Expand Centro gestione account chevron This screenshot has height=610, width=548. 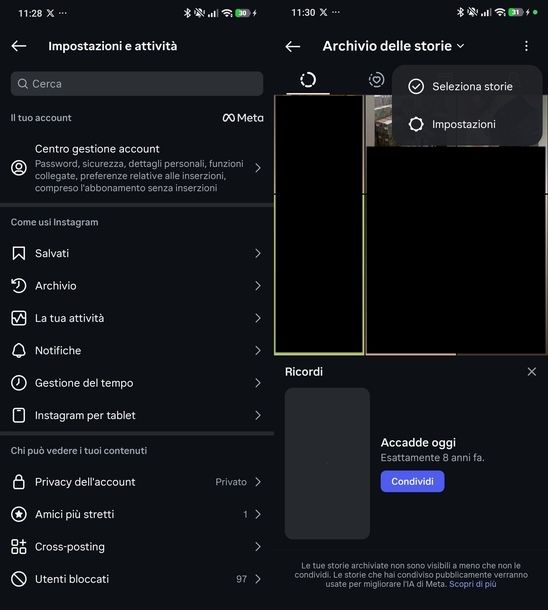pyautogui.click(x=258, y=168)
